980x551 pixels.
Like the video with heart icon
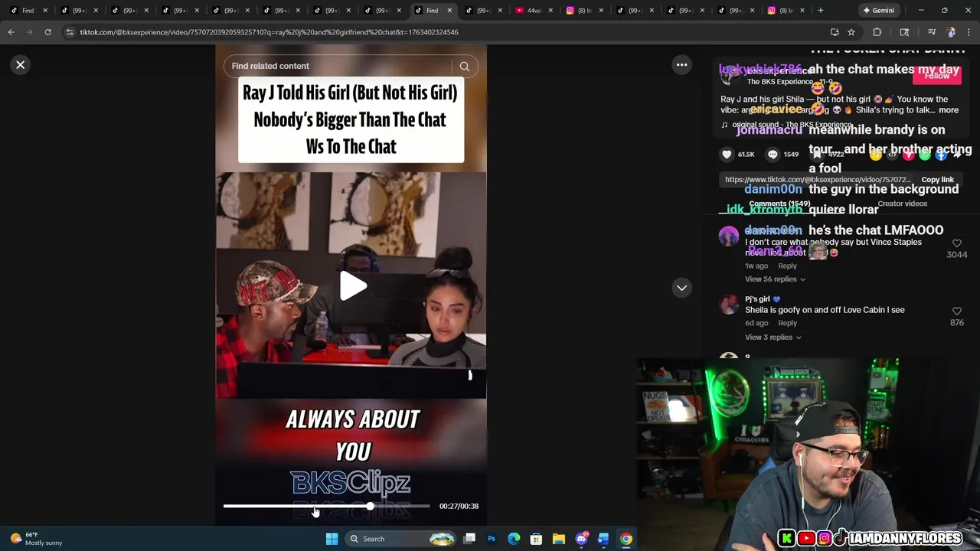(x=727, y=154)
